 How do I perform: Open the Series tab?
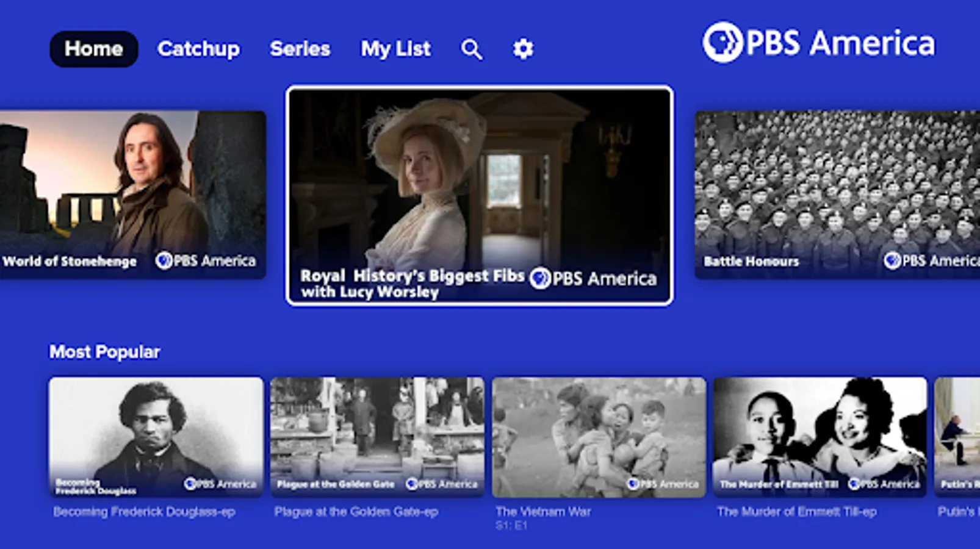coord(300,49)
